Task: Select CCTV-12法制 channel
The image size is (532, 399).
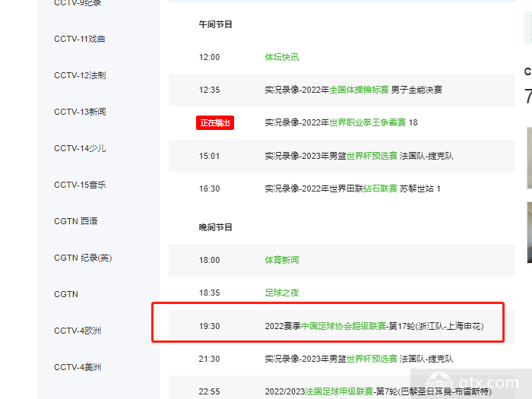Action: [80, 75]
